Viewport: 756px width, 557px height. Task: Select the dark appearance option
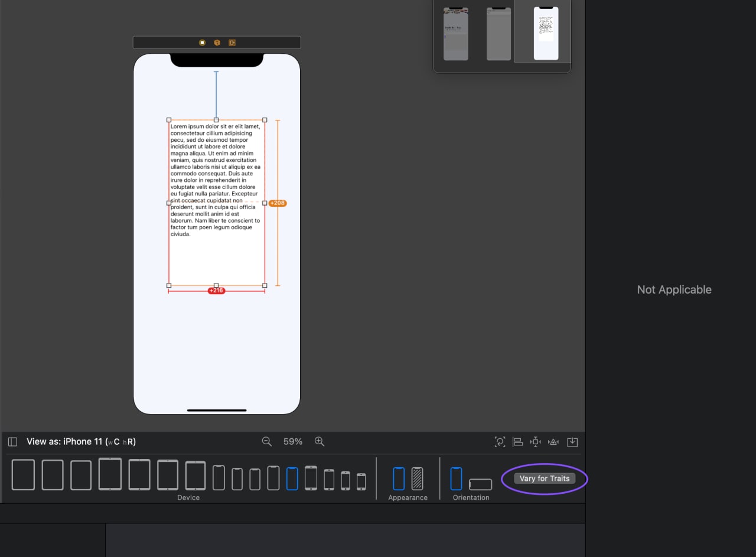pyautogui.click(x=417, y=478)
